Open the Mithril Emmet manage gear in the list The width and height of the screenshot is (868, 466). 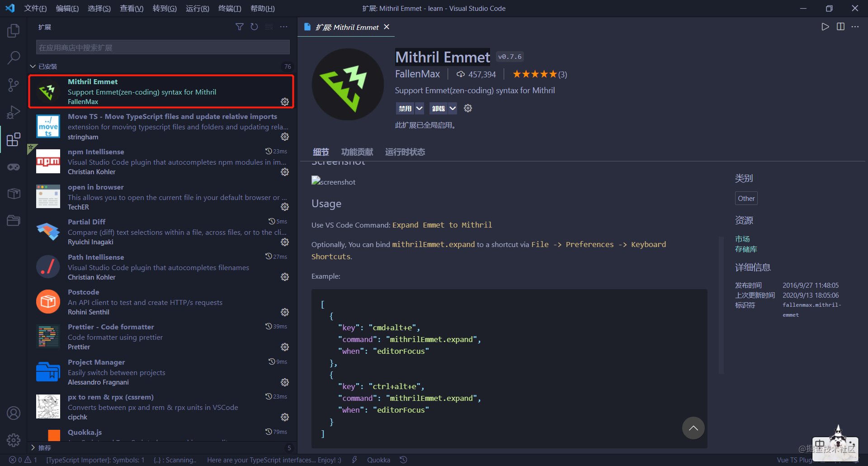(285, 102)
